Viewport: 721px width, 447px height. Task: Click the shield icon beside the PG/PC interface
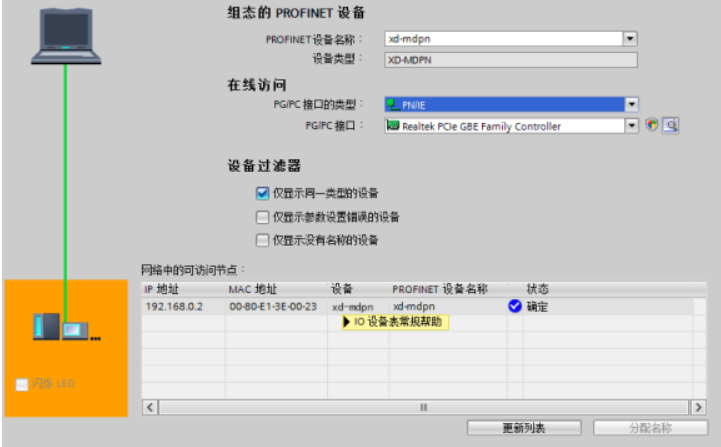coord(652,125)
